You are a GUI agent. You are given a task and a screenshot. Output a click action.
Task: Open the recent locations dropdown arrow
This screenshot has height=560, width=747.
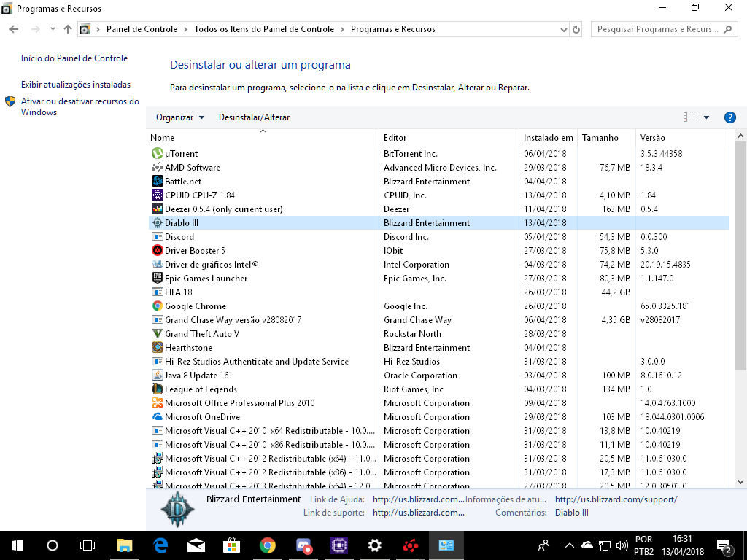[x=53, y=29]
